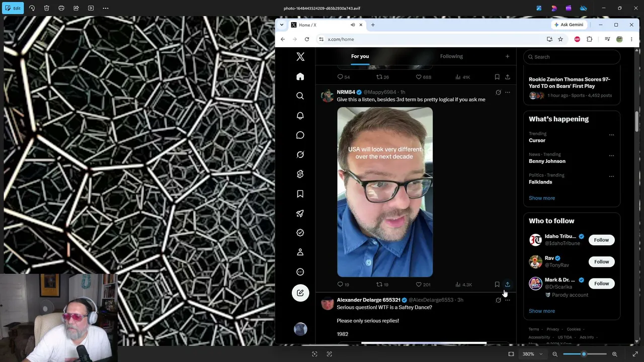This screenshot has height=362, width=644.
Task: Click the X Search field
Action: (x=572, y=57)
